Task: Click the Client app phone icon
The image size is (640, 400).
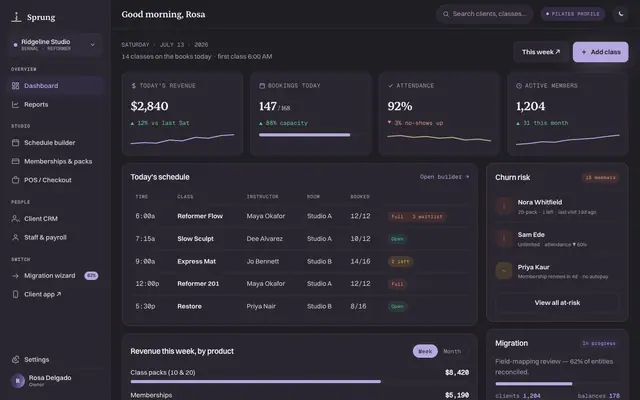Action: [16, 294]
